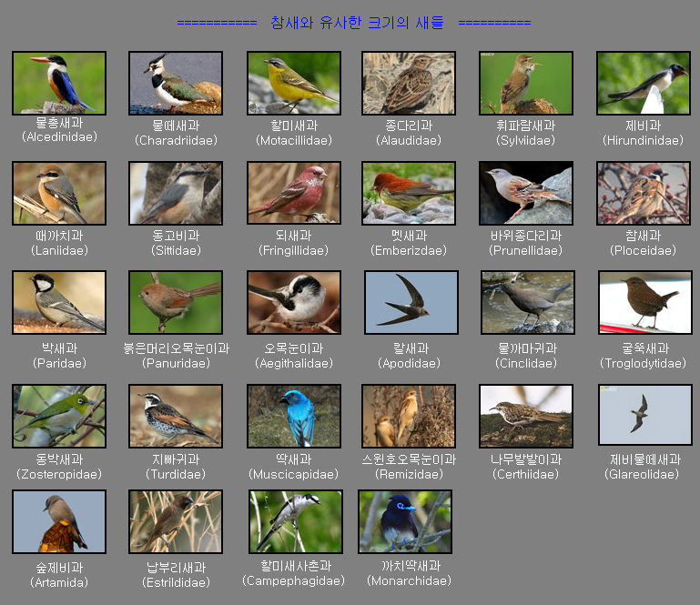Open the 동박새과 (Zosteropidae) label

[59, 466]
